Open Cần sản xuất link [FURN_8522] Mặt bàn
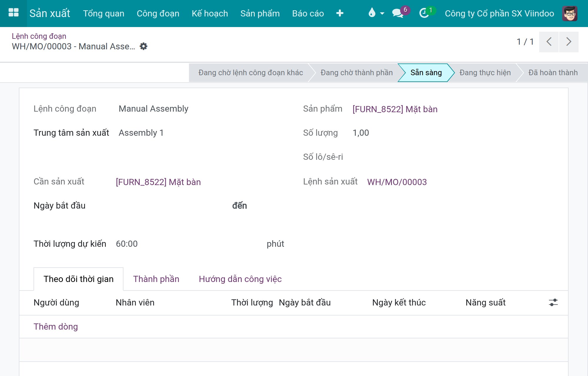Screen dimensions: 588x376 click(x=158, y=182)
